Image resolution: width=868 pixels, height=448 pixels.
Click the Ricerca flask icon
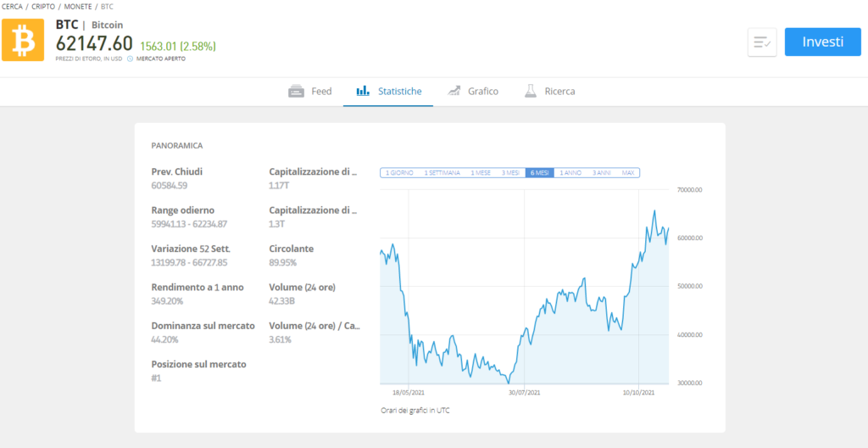pos(531,91)
